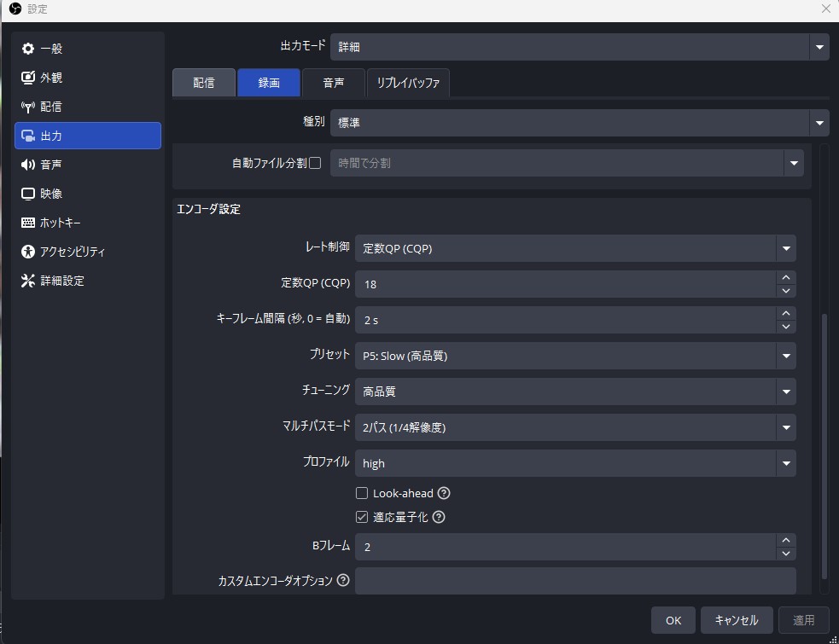Decrease the キーフレーム間隔 value

[x=786, y=327]
